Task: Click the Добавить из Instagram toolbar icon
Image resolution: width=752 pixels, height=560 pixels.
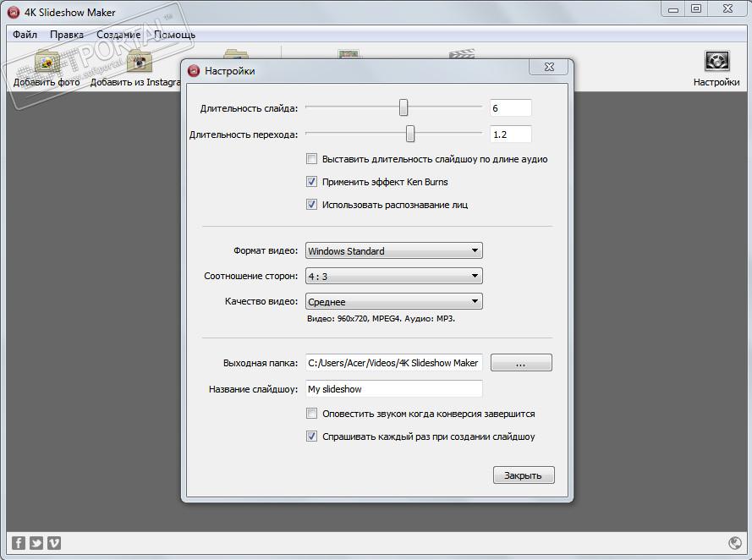Action: click(x=139, y=63)
